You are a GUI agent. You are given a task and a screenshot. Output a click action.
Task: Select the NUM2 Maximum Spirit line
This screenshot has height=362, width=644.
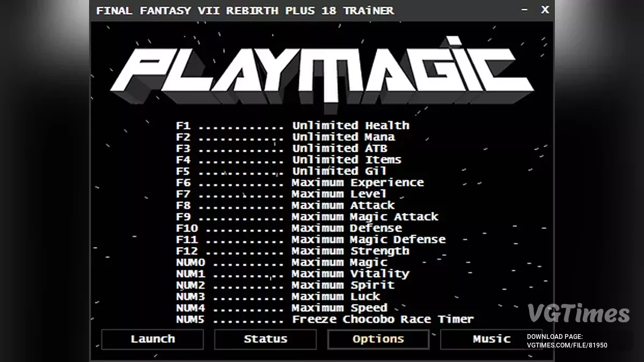click(285, 285)
